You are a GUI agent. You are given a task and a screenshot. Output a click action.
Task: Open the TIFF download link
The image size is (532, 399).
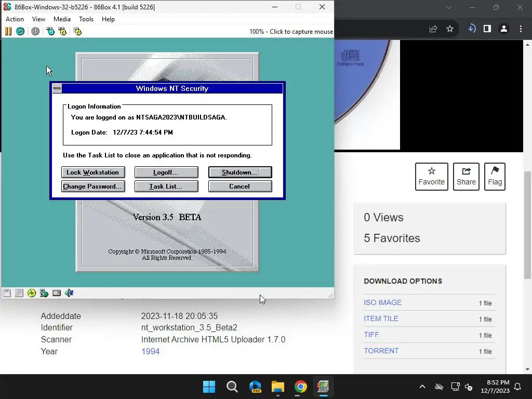click(x=371, y=335)
